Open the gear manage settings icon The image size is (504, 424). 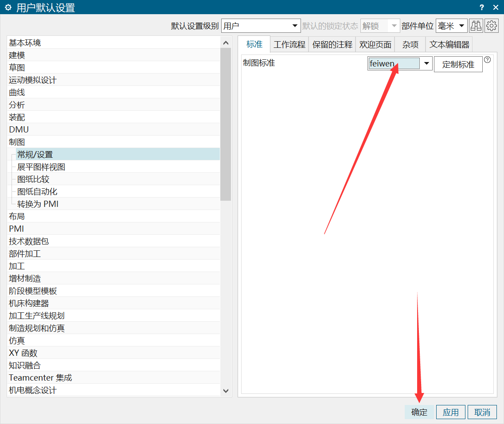pos(492,26)
